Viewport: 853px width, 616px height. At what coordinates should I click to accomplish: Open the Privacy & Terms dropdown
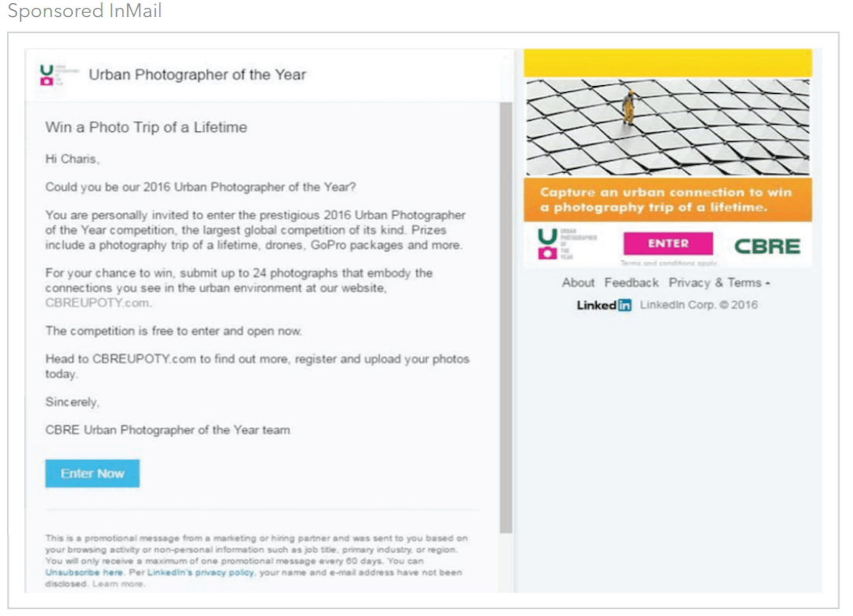[x=719, y=283]
